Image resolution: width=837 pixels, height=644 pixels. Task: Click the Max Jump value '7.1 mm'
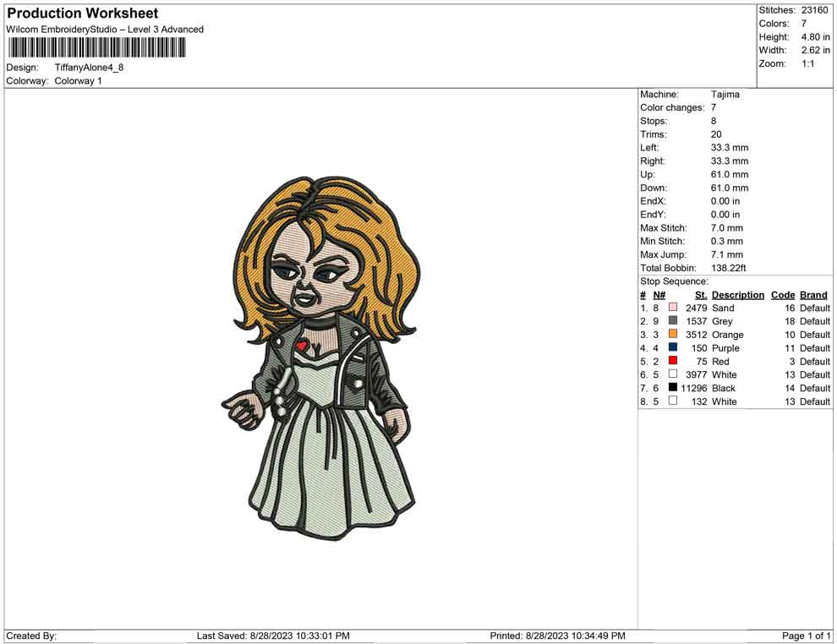pos(727,254)
